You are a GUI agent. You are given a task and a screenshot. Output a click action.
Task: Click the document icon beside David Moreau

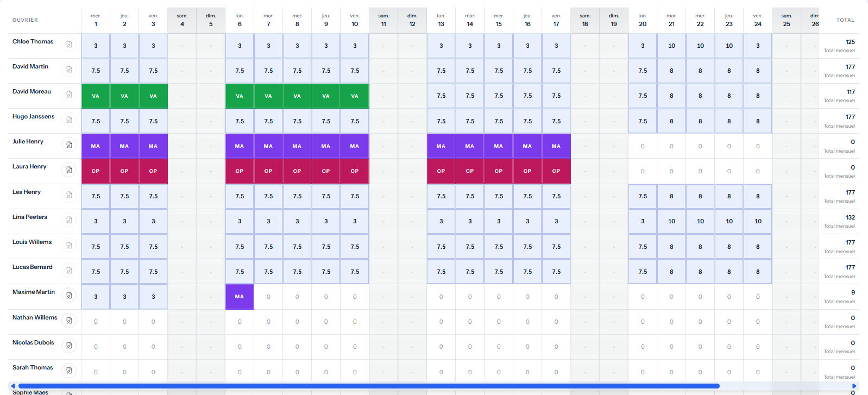(x=69, y=95)
